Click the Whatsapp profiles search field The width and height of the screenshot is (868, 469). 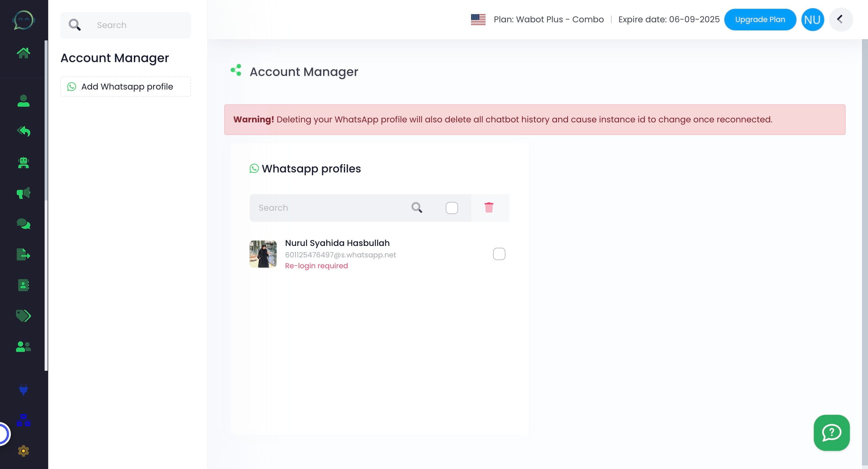point(330,208)
